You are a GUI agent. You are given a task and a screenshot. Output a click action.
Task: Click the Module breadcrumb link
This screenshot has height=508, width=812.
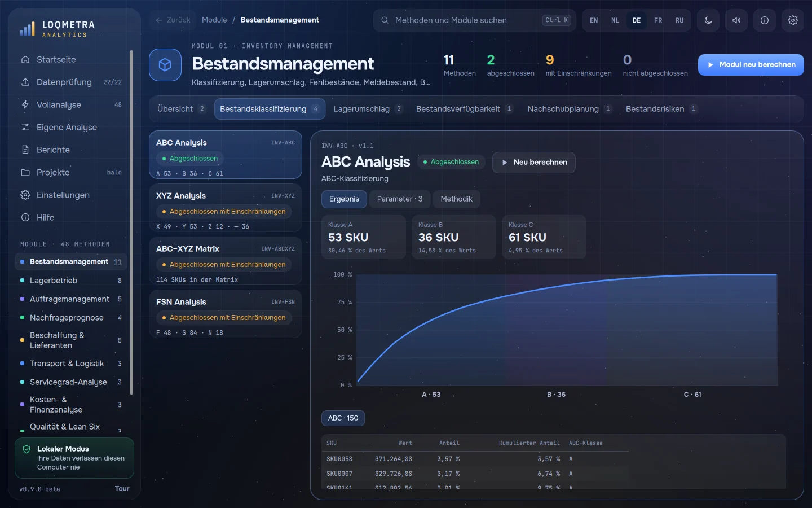pyautogui.click(x=214, y=20)
